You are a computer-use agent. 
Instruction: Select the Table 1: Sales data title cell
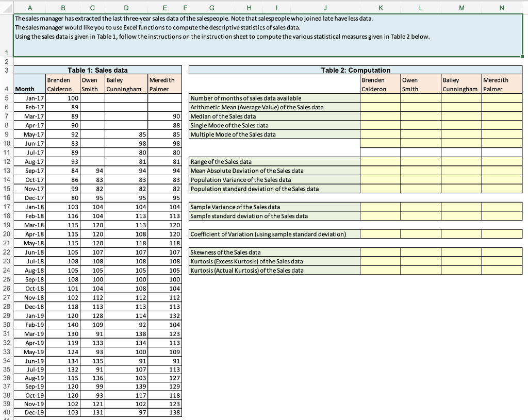[97, 70]
